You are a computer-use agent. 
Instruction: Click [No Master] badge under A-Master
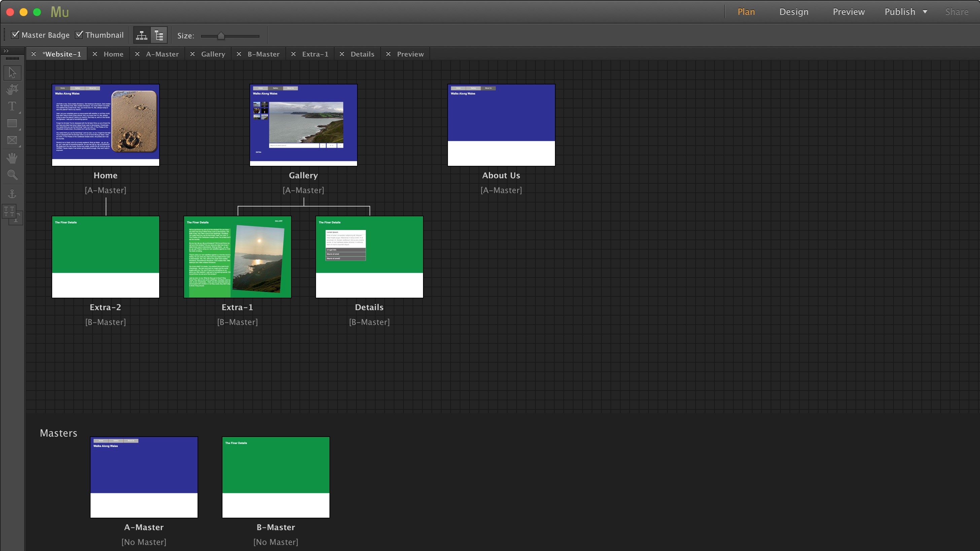pos(144,542)
